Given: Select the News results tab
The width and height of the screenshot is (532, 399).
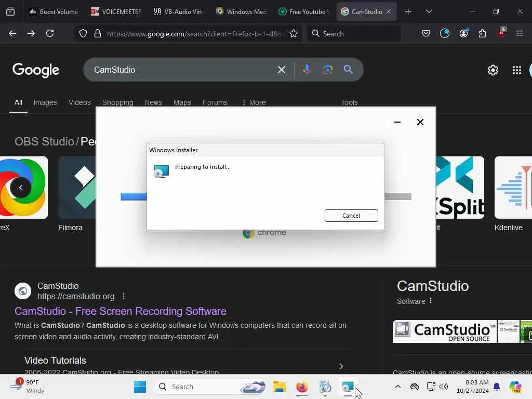Looking at the screenshot, I should (153, 102).
